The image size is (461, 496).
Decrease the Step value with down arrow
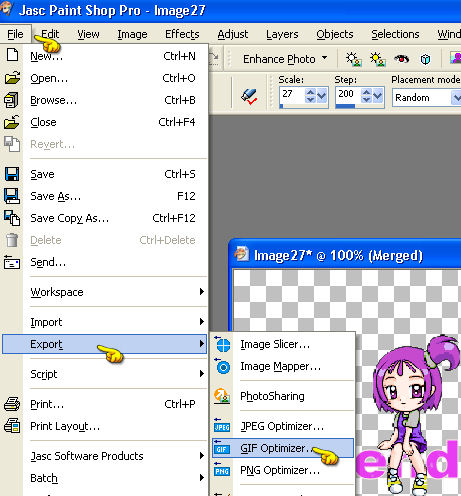(366, 99)
